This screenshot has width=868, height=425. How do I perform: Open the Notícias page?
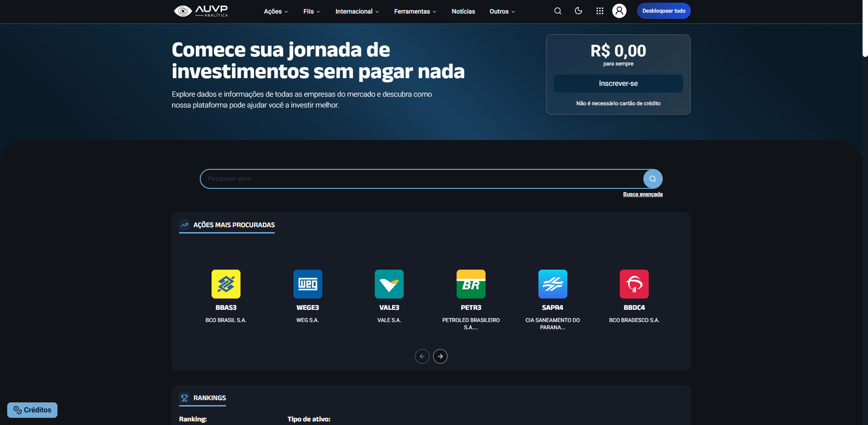tap(463, 11)
